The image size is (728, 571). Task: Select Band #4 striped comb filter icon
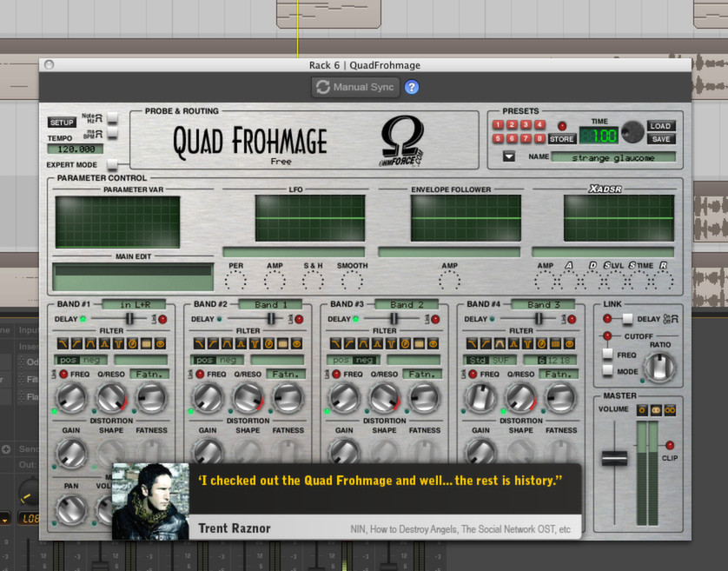click(x=556, y=343)
